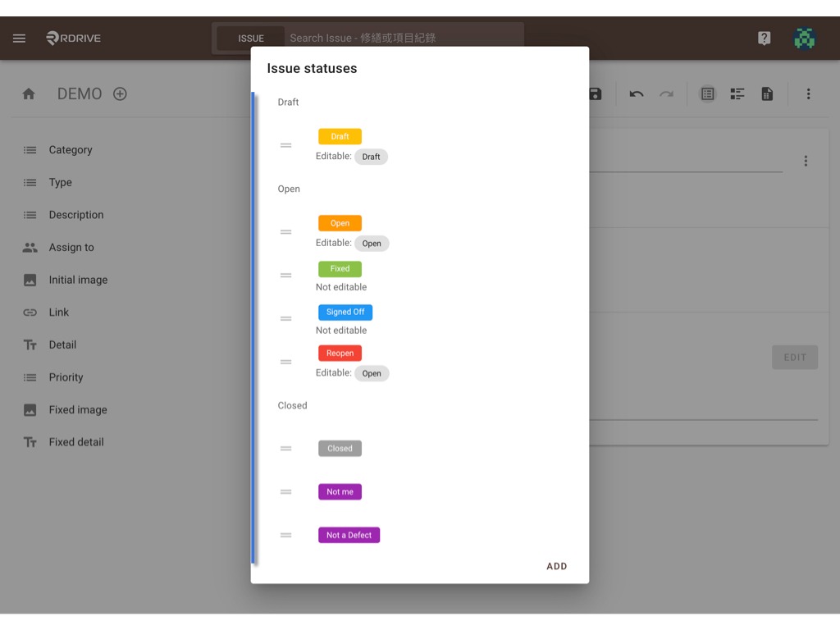
Task: Grab drag handle for Not me status
Action: pos(286,492)
